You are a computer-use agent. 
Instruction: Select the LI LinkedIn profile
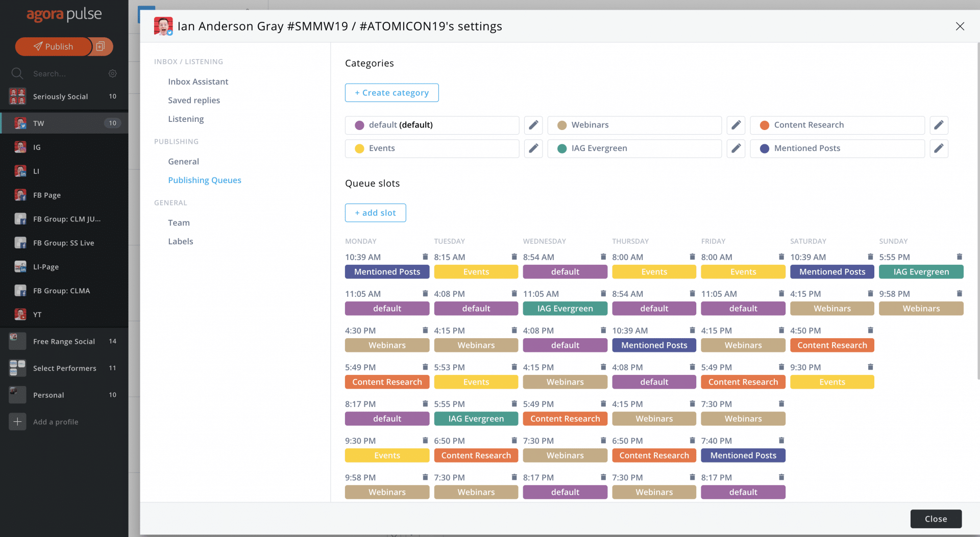coord(64,171)
